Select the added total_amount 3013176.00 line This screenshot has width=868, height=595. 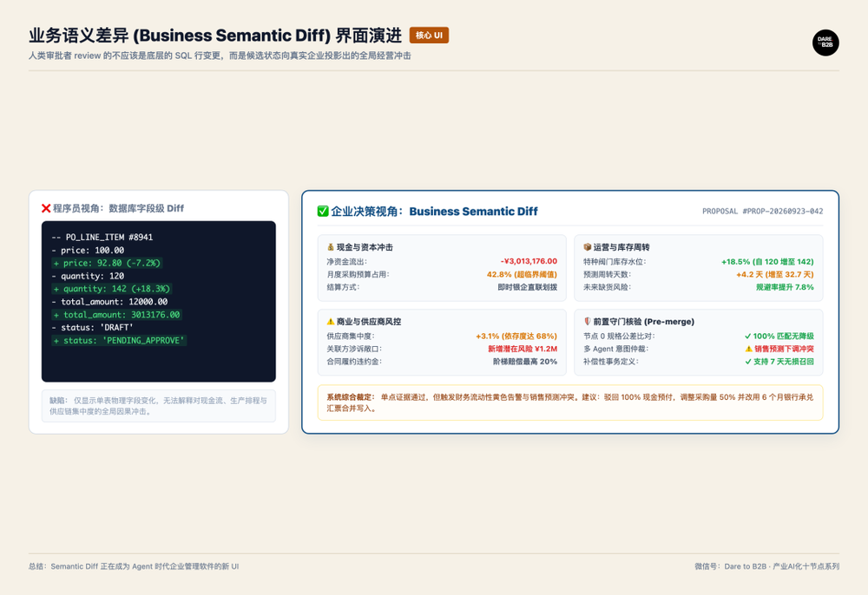pos(117,315)
